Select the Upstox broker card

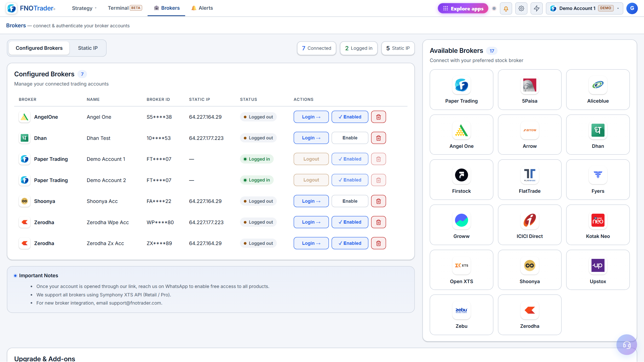598,270
